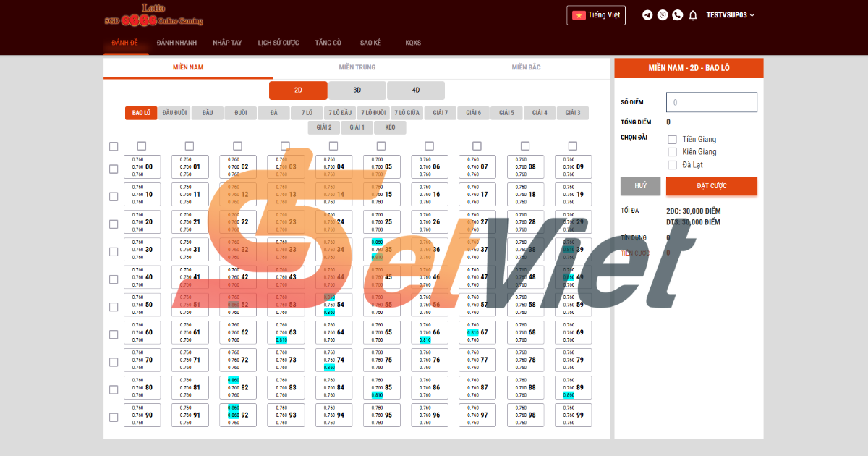This screenshot has height=456, width=868.
Task: Click the Vietnam flag icon
Action: (579, 15)
